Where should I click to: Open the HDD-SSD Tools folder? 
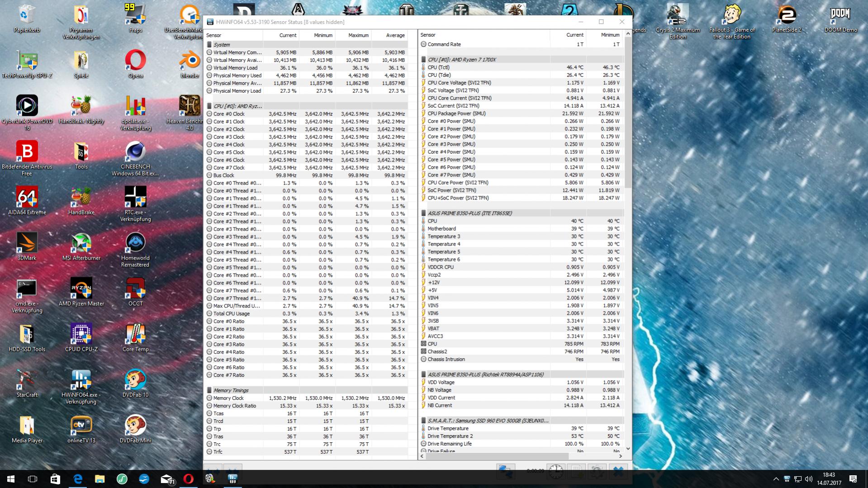click(x=27, y=338)
